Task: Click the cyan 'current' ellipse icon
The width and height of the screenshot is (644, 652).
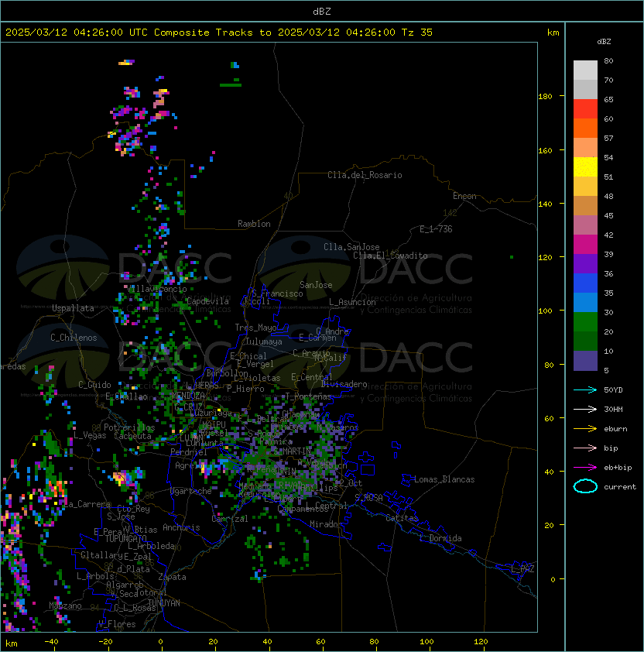Action: tap(585, 486)
